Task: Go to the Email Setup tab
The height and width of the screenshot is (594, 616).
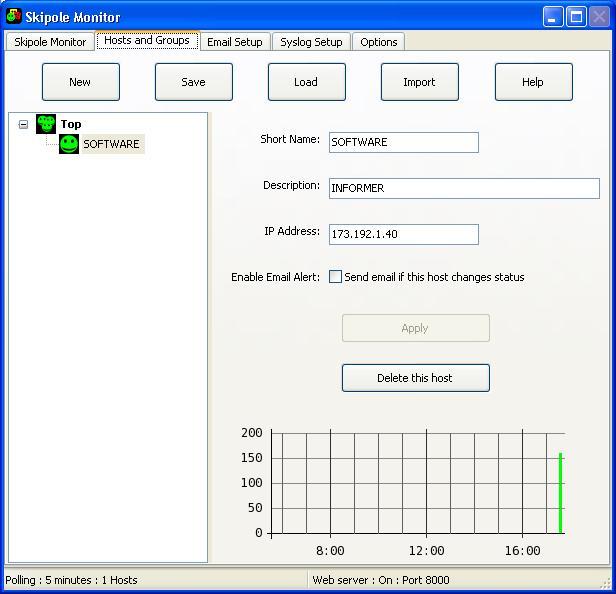Action: tap(235, 42)
